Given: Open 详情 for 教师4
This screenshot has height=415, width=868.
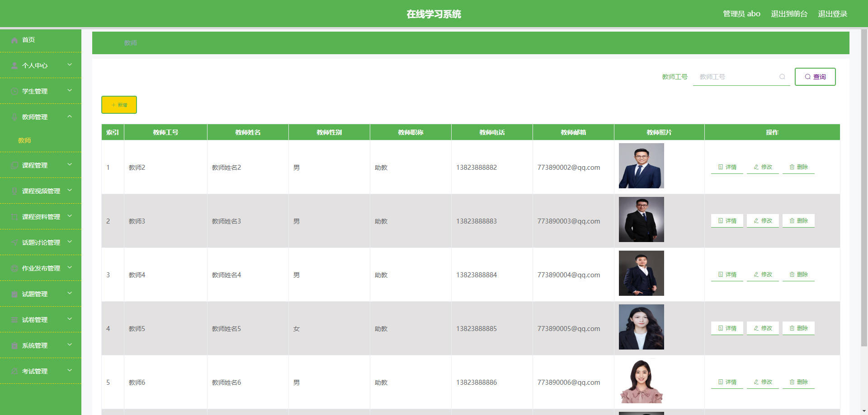Looking at the screenshot, I should [727, 275].
